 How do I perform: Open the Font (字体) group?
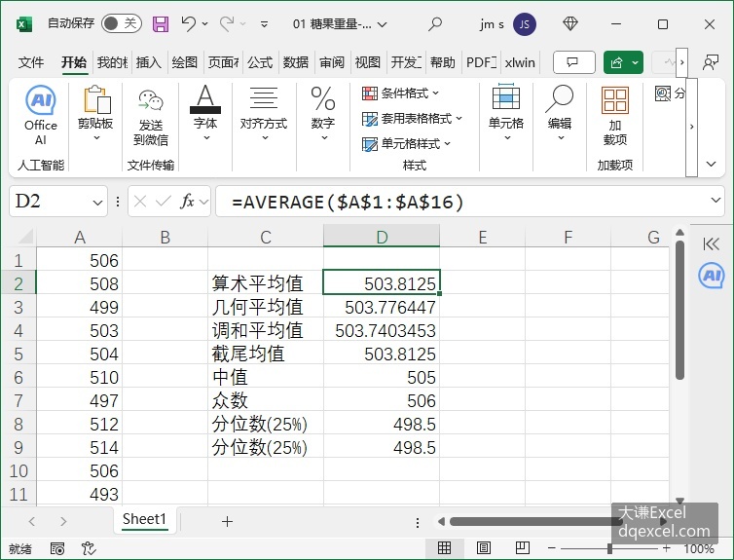coord(205,113)
